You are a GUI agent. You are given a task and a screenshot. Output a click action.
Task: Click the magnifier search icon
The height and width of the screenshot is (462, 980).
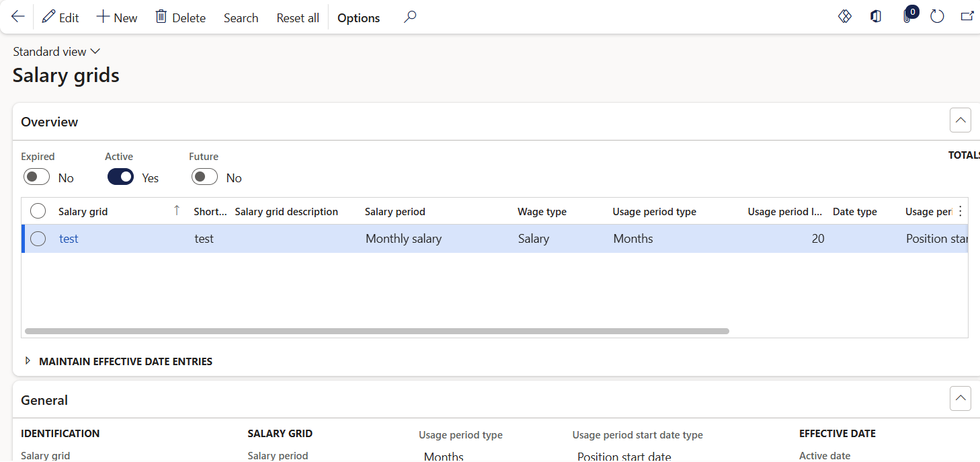coord(410,17)
